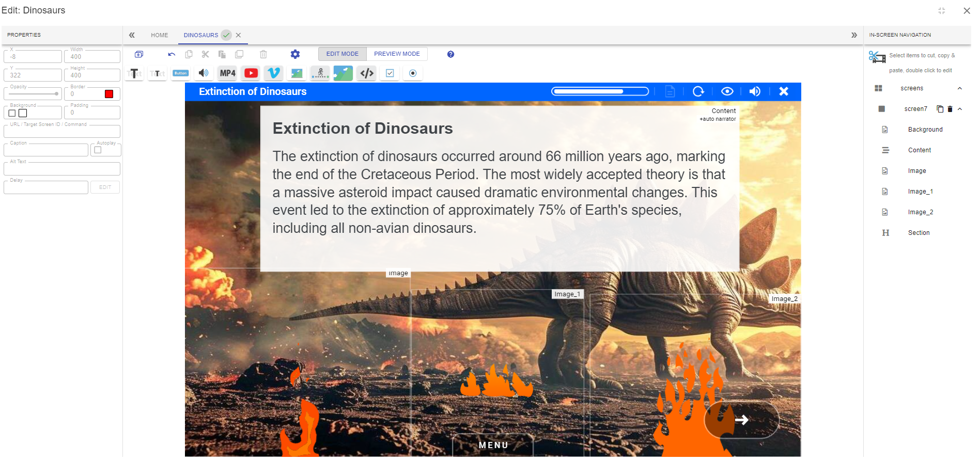980x460 pixels.
Task: Insert a Vimeo video element
Action: pyautogui.click(x=274, y=73)
